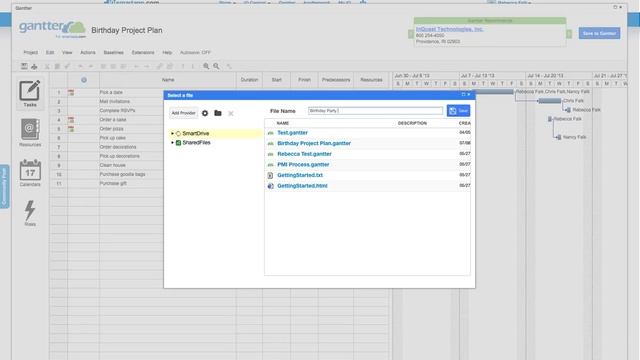The width and height of the screenshot is (640, 360).
Task: Click the Duration column header
Action: click(x=249, y=80)
